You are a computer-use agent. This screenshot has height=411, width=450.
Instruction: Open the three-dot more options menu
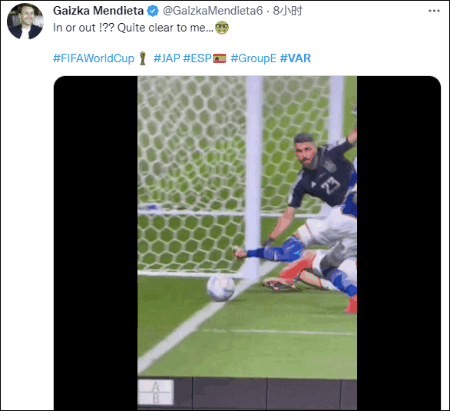[x=434, y=11]
